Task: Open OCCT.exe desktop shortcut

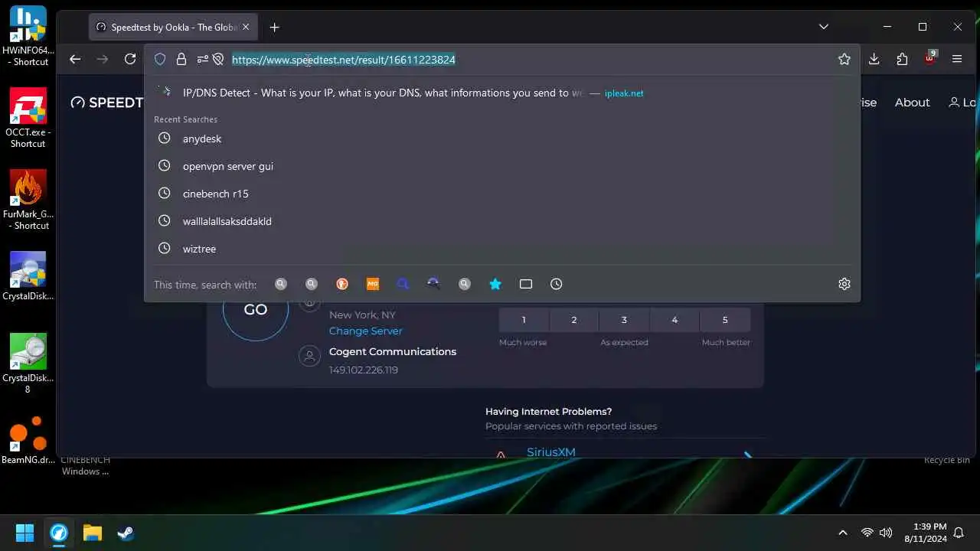Action: tap(28, 118)
